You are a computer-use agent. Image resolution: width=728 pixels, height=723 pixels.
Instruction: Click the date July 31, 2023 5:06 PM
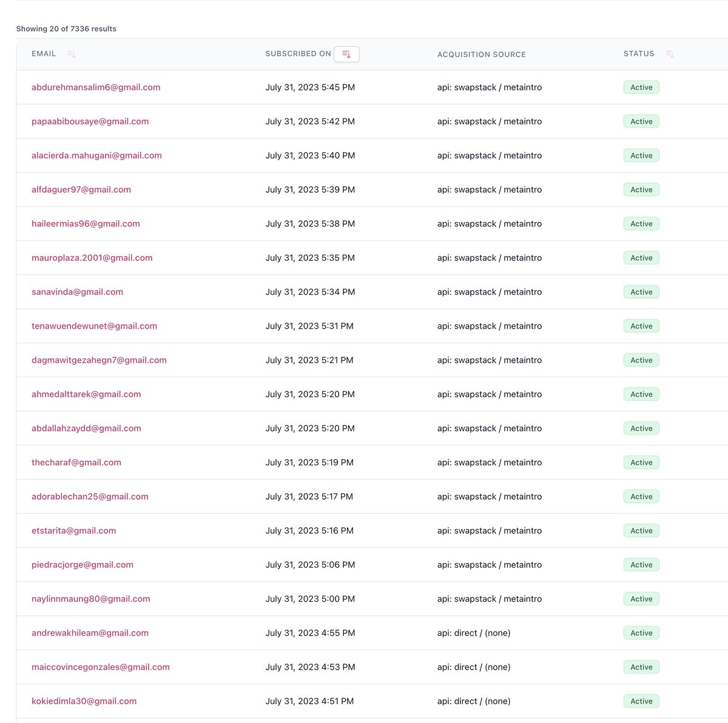[x=310, y=565]
